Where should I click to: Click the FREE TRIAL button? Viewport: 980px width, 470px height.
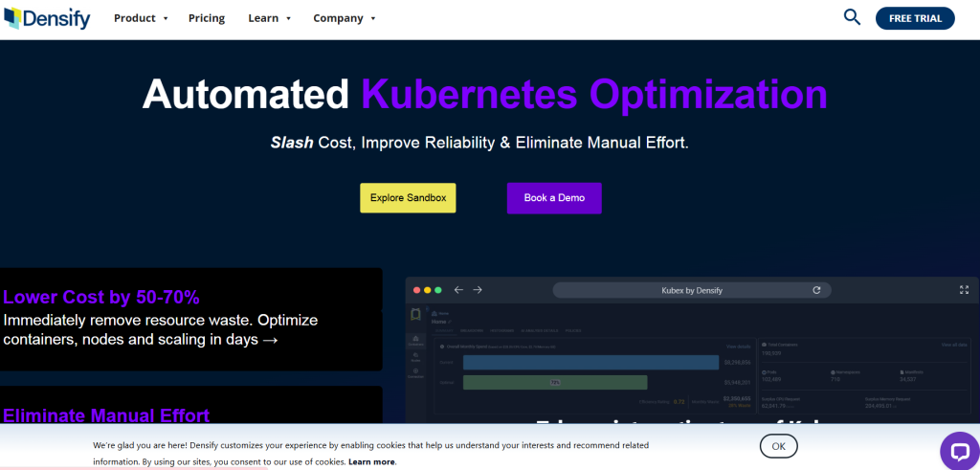[x=915, y=18]
